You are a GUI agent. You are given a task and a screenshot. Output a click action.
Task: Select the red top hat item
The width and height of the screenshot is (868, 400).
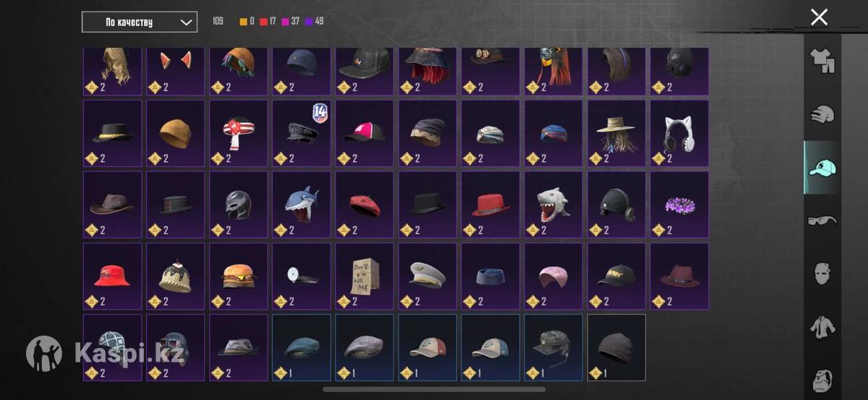coord(490,205)
